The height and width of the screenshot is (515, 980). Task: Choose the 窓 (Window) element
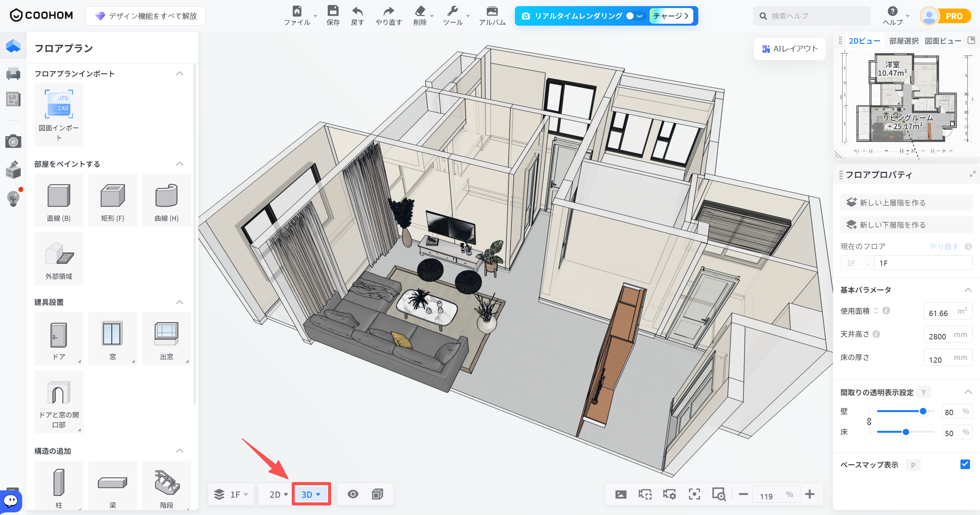113,339
